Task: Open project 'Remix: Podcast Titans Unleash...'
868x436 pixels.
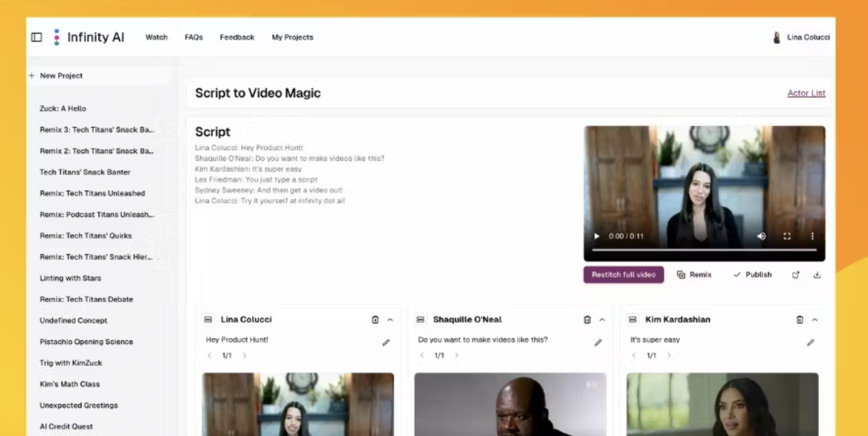Action: click(x=97, y=215)
